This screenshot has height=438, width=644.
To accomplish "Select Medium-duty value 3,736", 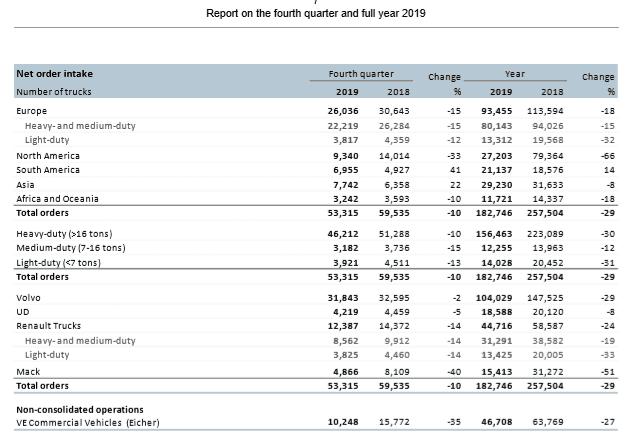I will 397,248.
